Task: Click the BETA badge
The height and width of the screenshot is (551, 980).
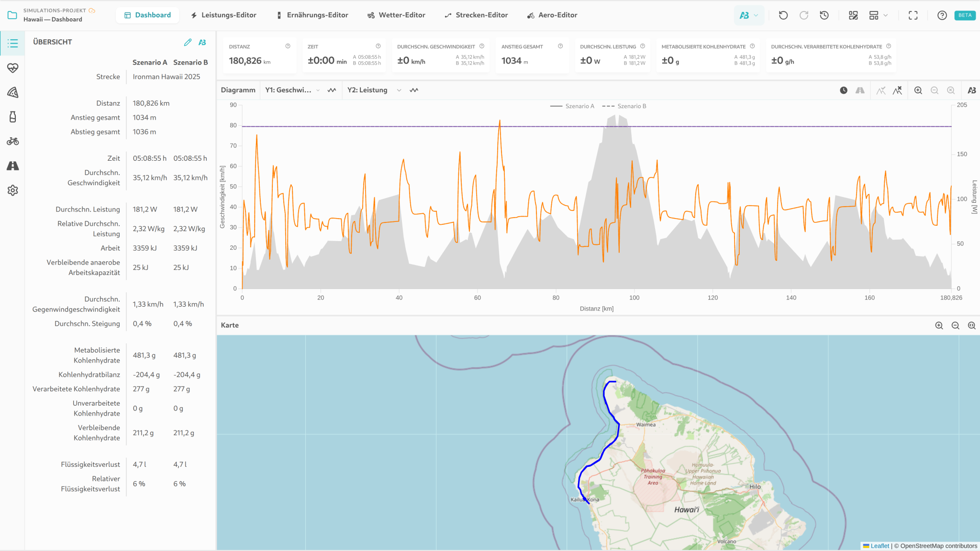Action: coord(965,15)
